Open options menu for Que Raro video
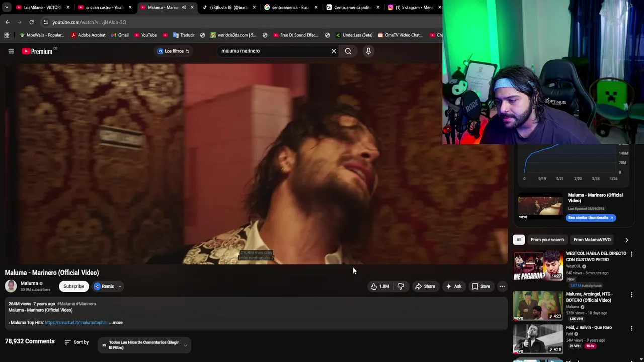Image resolution: width=644 pixels, height=362 pixels. pos(632,328)
